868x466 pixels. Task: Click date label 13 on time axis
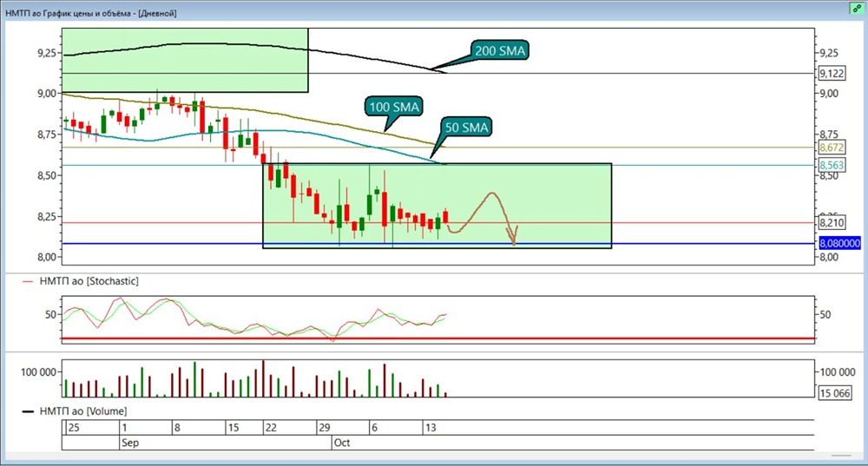pyautogui.click(x=431, y=427)
